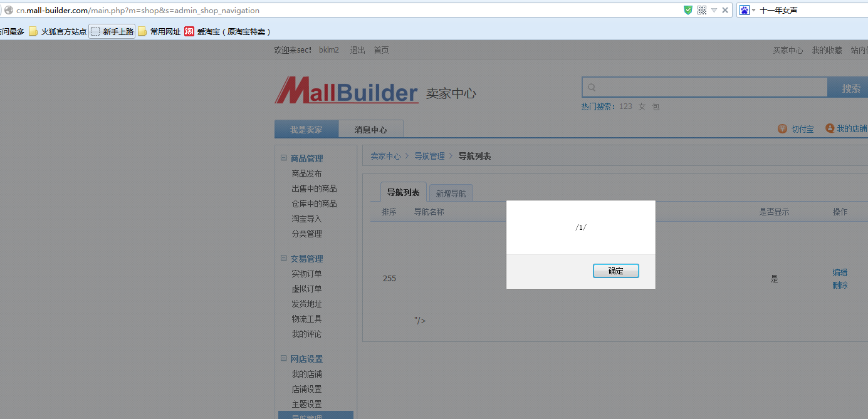Viewport: 868px width, 419px height.
Task: Open 商品发布 in sidebar
Action: tap(306, 173)
